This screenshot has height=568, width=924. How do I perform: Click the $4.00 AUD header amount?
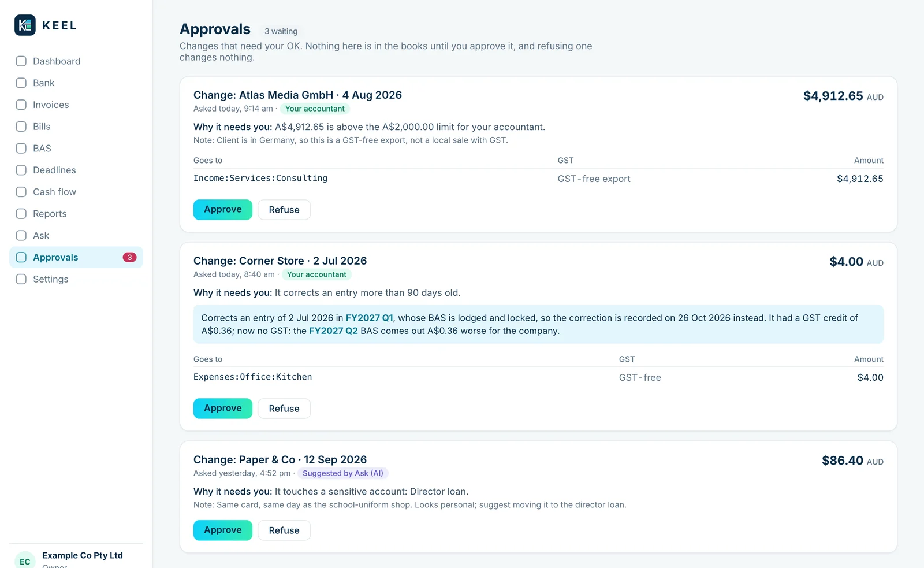[x=856, y=262]
